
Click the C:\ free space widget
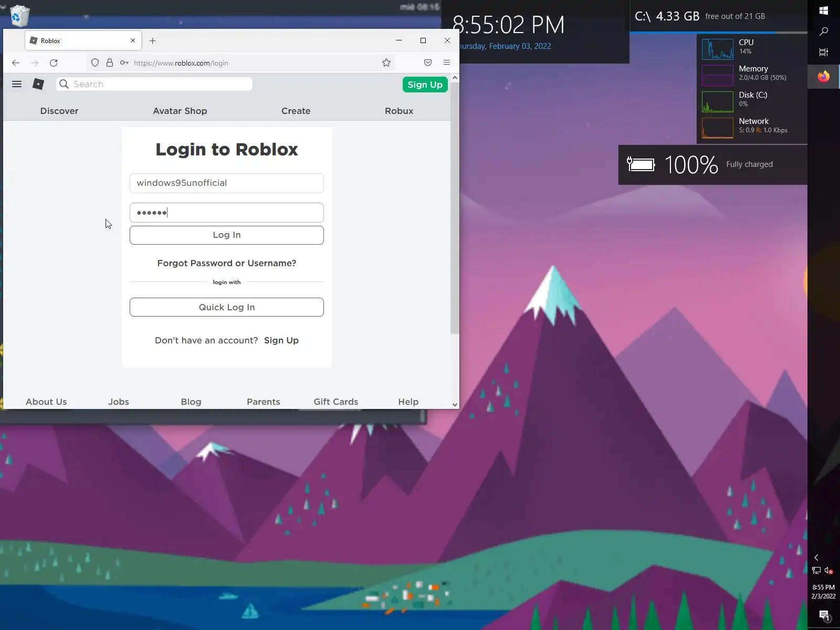click(x=718, y=16)
